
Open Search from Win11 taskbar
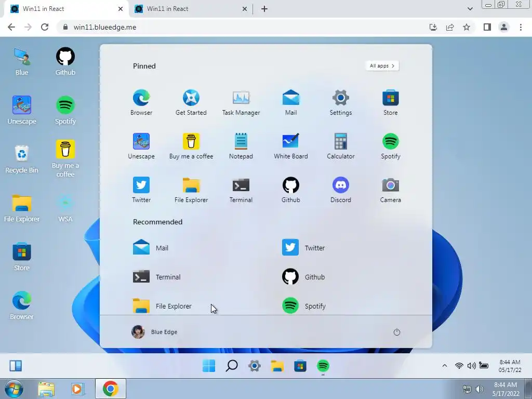point(232,366)
